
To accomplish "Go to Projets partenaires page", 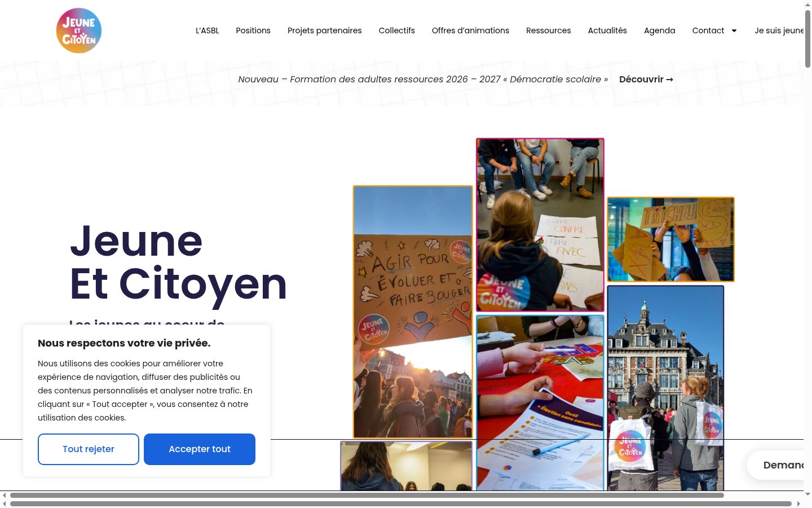I will [x=325, y=30].
